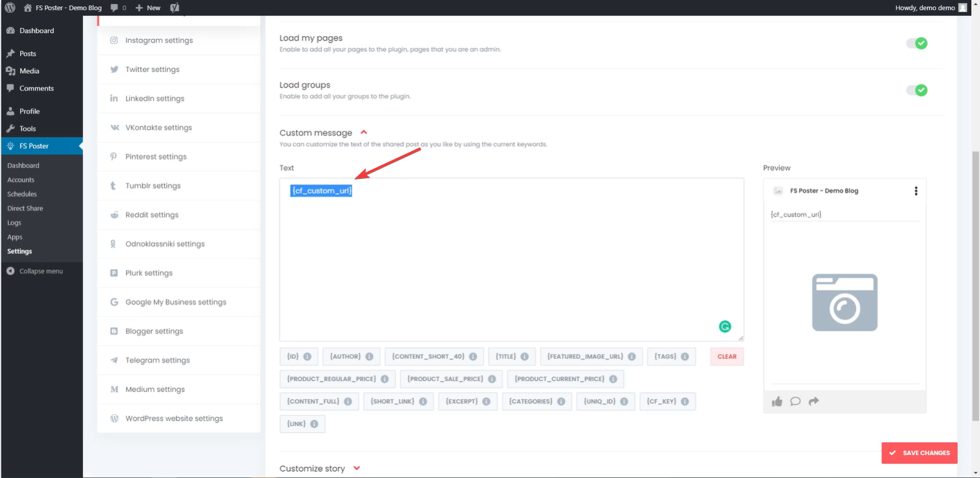Open the FS Poster menu
Image resolution: width=980 pixels, height=478 pixels.
41,146
